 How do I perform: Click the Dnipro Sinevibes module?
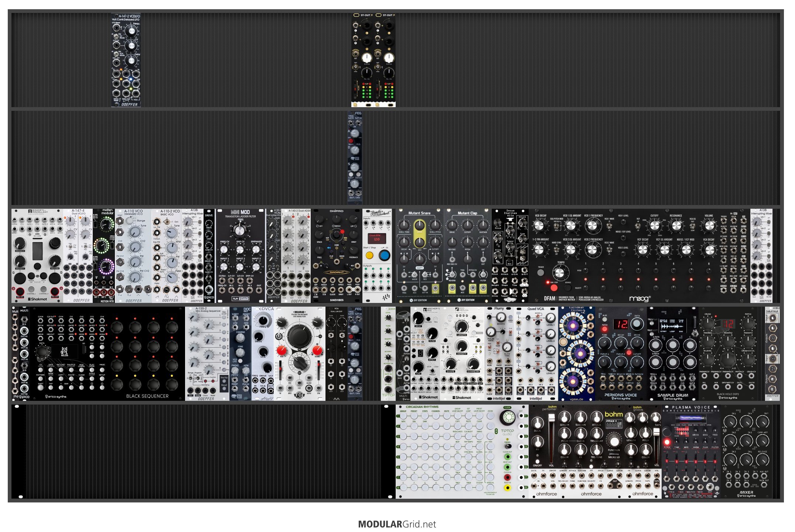pyautogui.click(x=337, y=256)
